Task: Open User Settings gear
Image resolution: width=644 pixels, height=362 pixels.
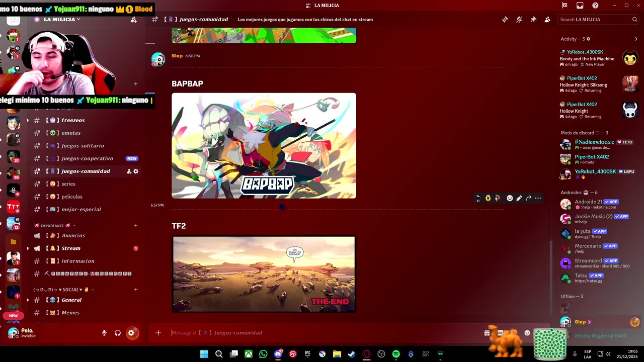Action: 131,333
